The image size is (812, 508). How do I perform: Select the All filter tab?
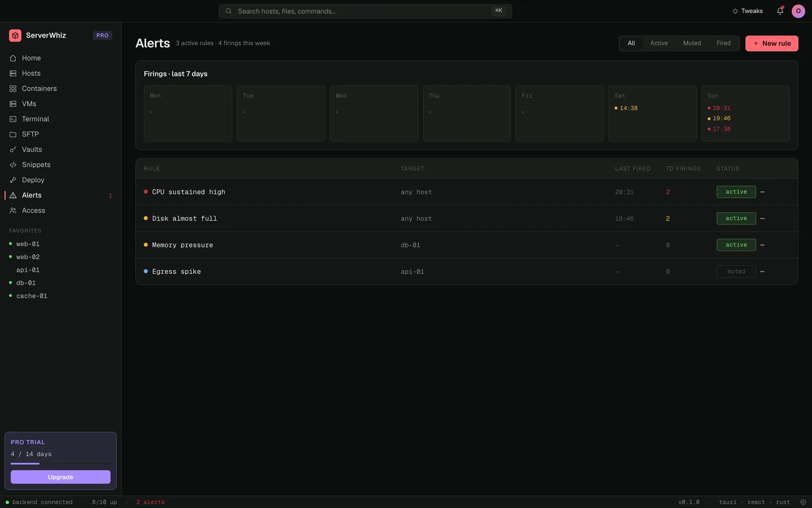pos(631,43)
